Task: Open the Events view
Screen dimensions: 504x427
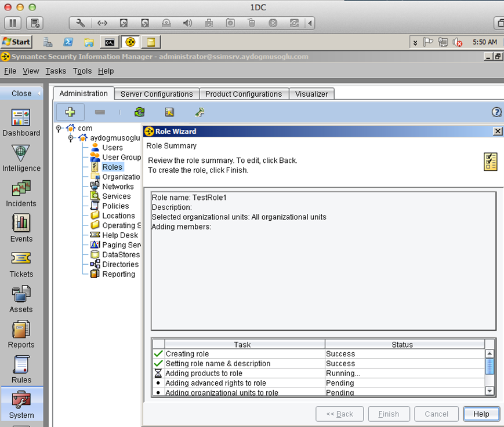Action: 21,228
